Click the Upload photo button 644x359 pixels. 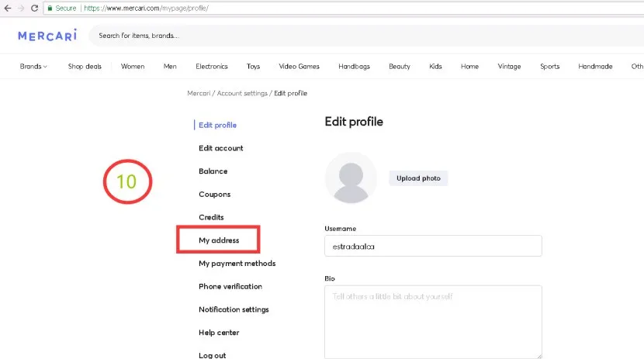coord(418,178)
